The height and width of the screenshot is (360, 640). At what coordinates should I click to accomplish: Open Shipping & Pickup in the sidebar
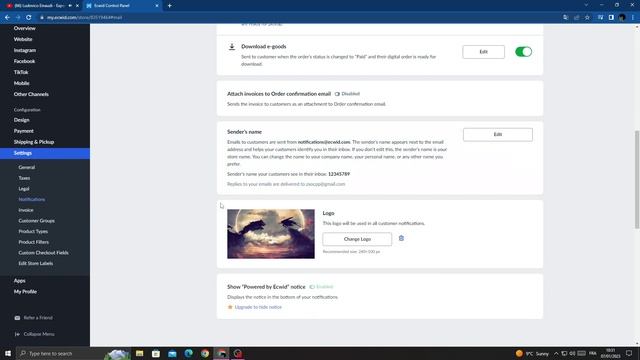(x=34, y=142)
